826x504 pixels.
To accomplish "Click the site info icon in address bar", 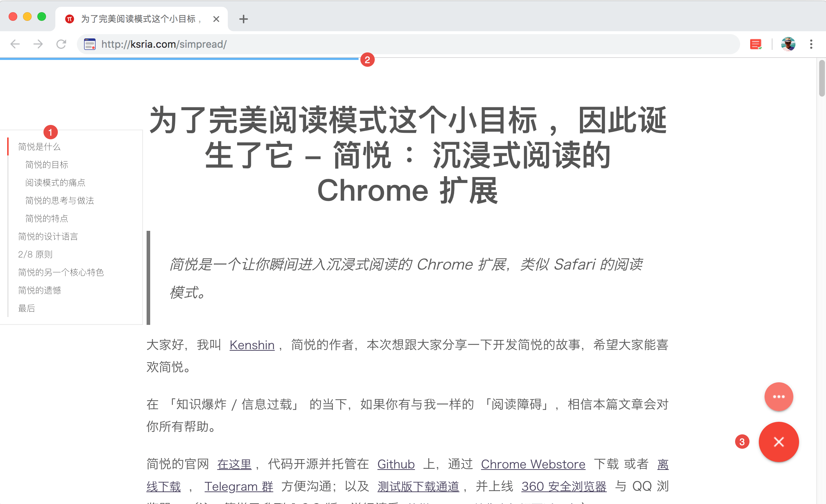I will tap(90, 44).
